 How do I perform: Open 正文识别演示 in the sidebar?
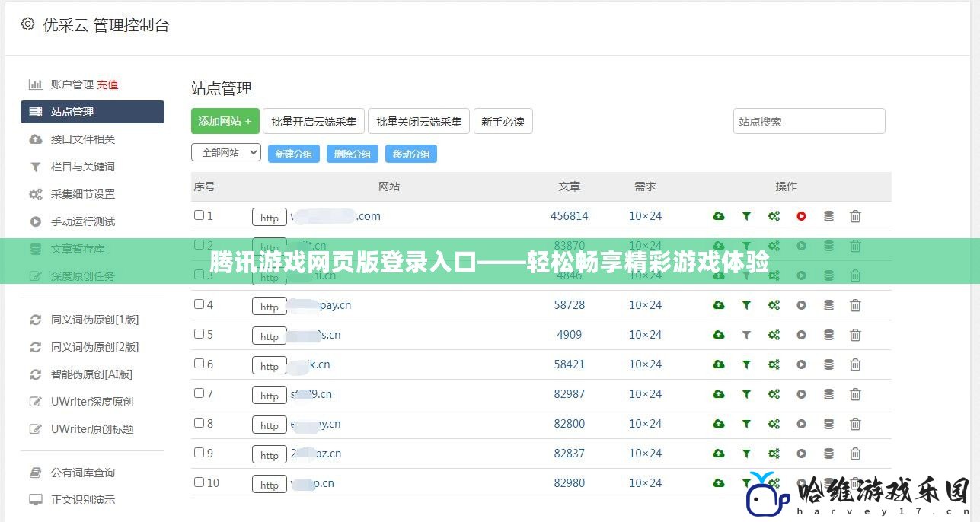click(x=83, y=500)
